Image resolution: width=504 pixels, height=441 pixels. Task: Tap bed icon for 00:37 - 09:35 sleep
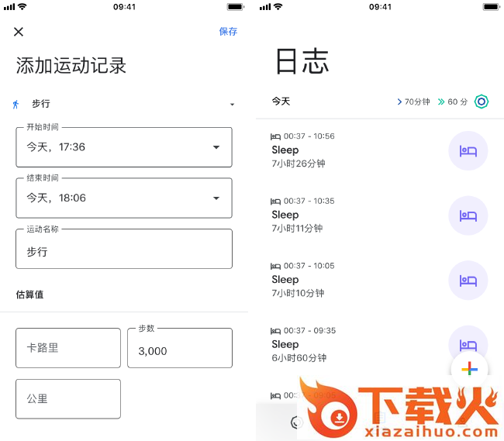(x=468, y=343)
